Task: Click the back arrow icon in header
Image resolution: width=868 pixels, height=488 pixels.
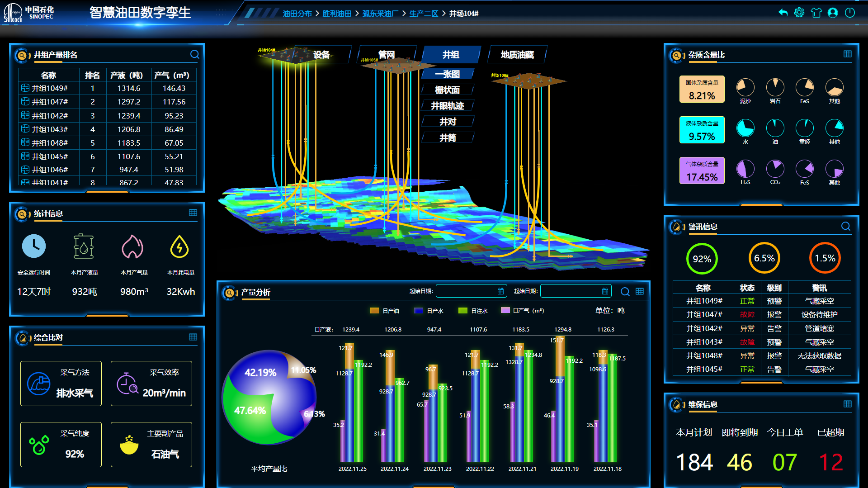Action: [x=783, y=13]
